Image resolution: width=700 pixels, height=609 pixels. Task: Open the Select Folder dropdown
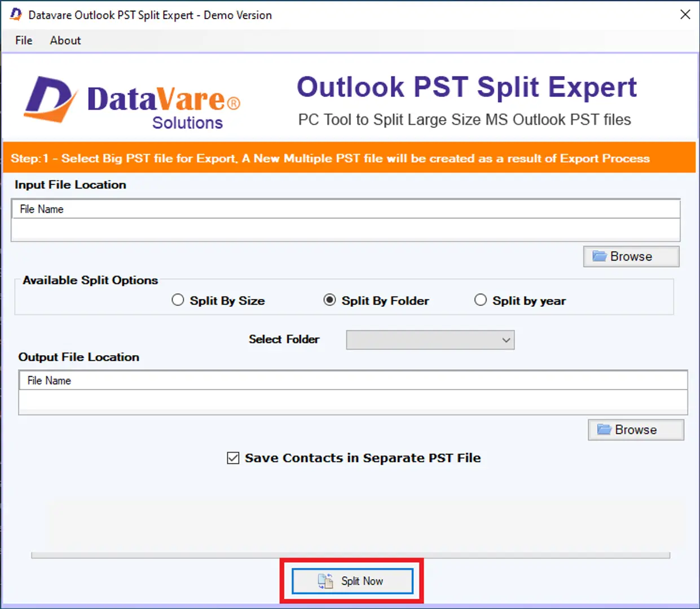click(429, 340)
